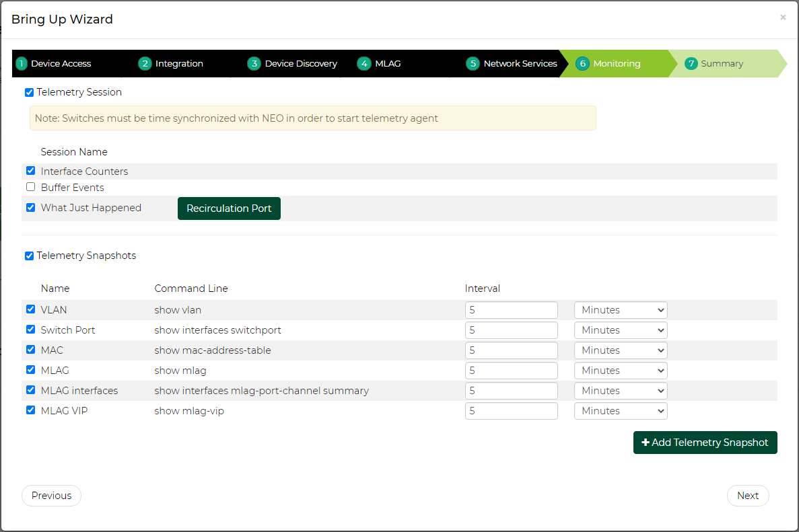Click the step 1 Device Access number icon
The width and height of the screenshot is (799, 532).
(x=22, y=64)
